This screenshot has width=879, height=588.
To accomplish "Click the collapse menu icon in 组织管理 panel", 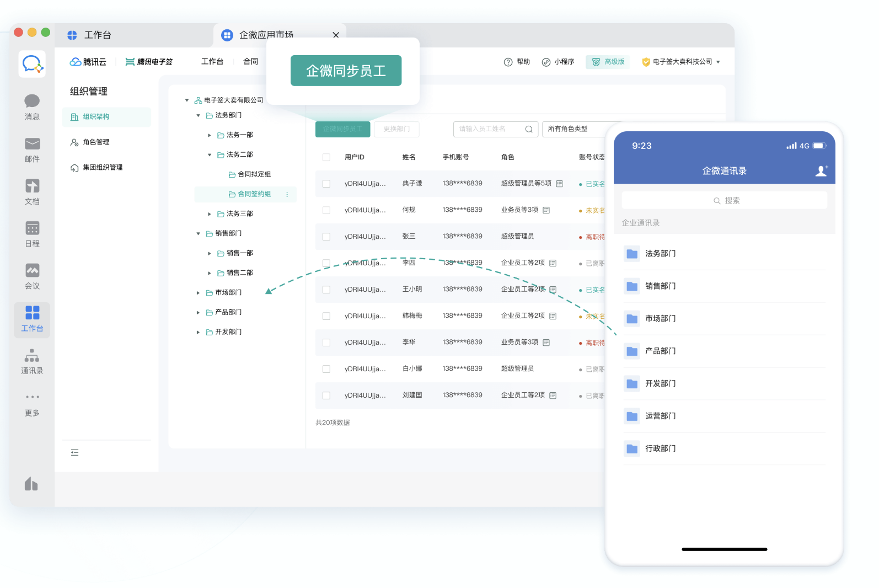I will (75, 452).
